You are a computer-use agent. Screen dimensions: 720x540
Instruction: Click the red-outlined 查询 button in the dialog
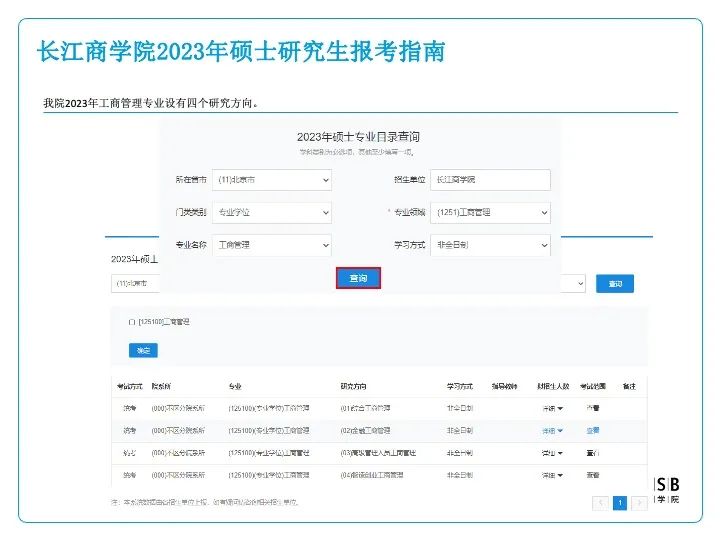pyautogui.click(x=358, y=278)
